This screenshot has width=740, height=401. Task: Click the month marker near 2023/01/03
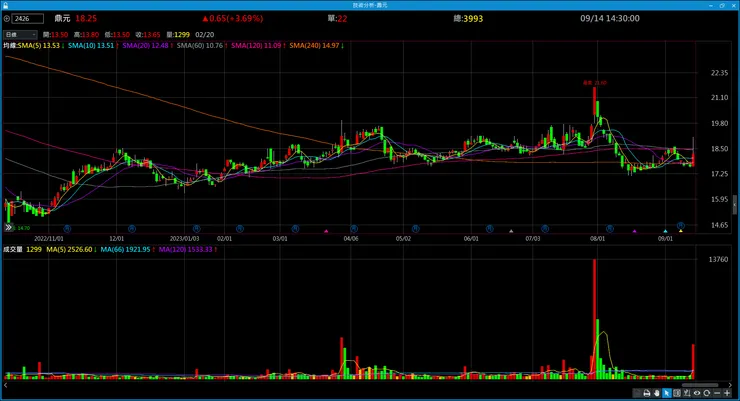coord(196,228)
